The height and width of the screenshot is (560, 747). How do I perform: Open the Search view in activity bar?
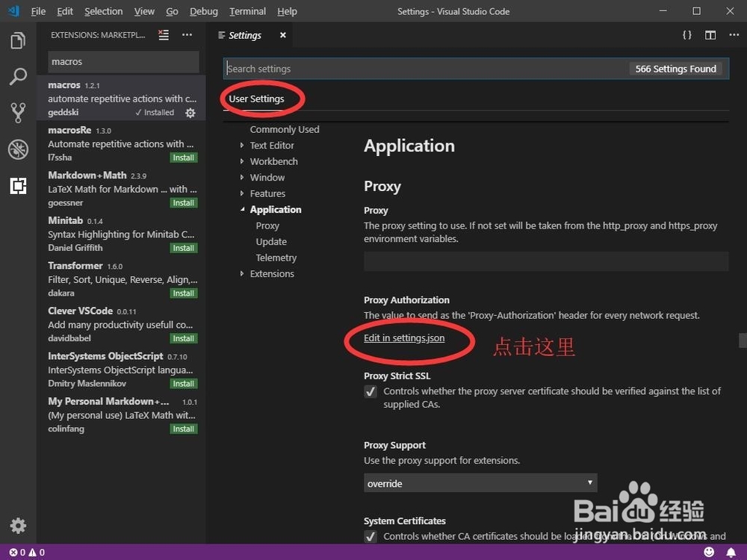18,76
